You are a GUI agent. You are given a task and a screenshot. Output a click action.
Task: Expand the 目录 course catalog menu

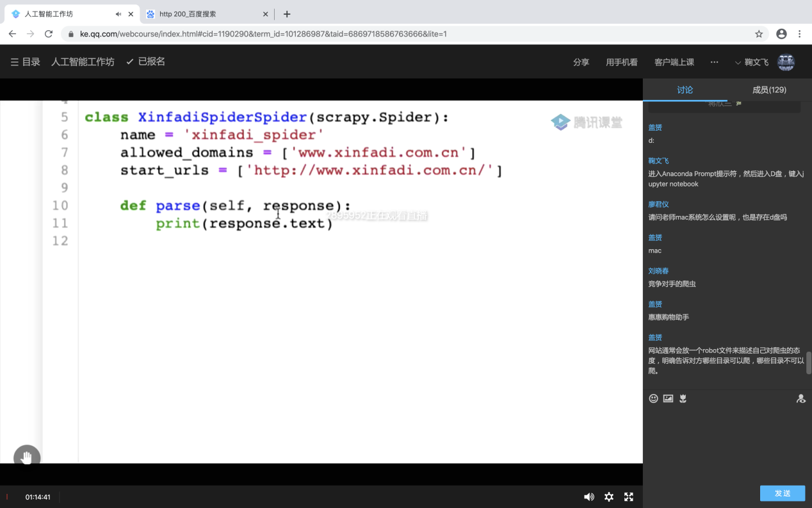25,61
